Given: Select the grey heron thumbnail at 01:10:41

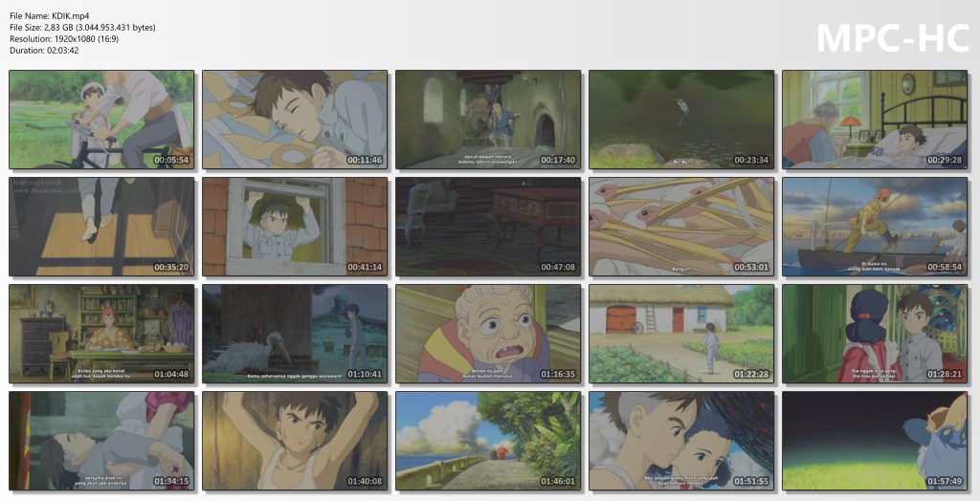Looking at the screenshot, I should (295, 334).
